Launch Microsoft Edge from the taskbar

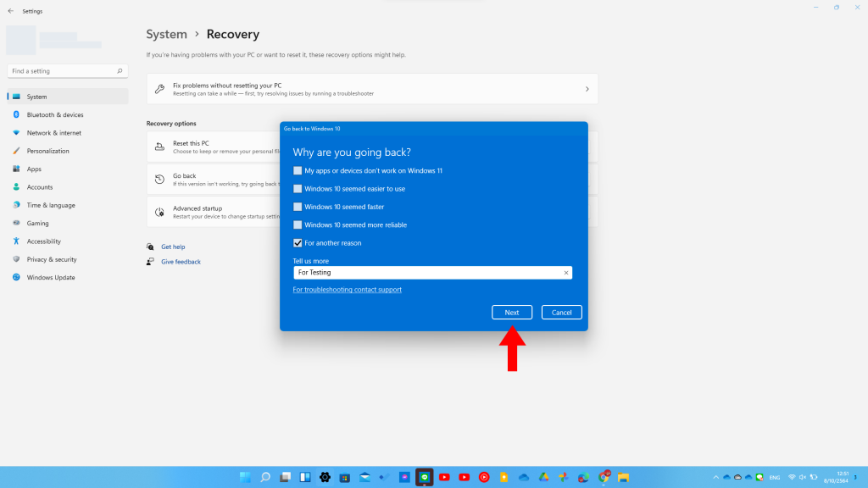[x=583, y=477]
